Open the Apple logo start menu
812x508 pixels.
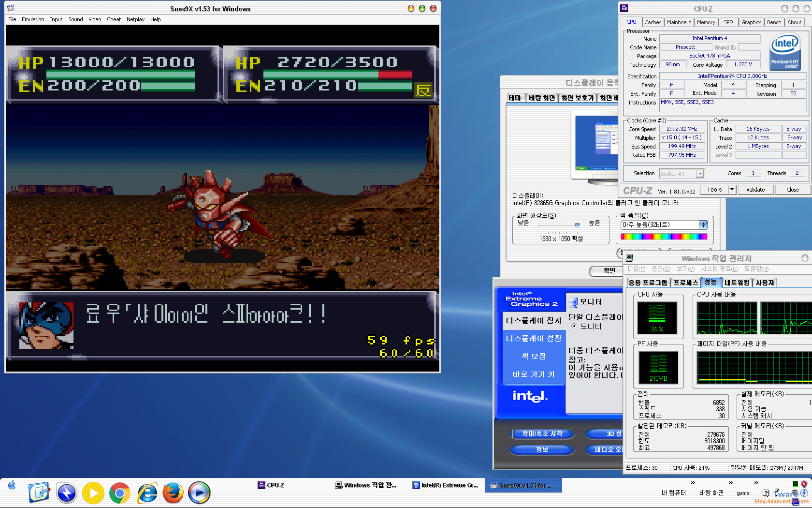pos(12,485)
